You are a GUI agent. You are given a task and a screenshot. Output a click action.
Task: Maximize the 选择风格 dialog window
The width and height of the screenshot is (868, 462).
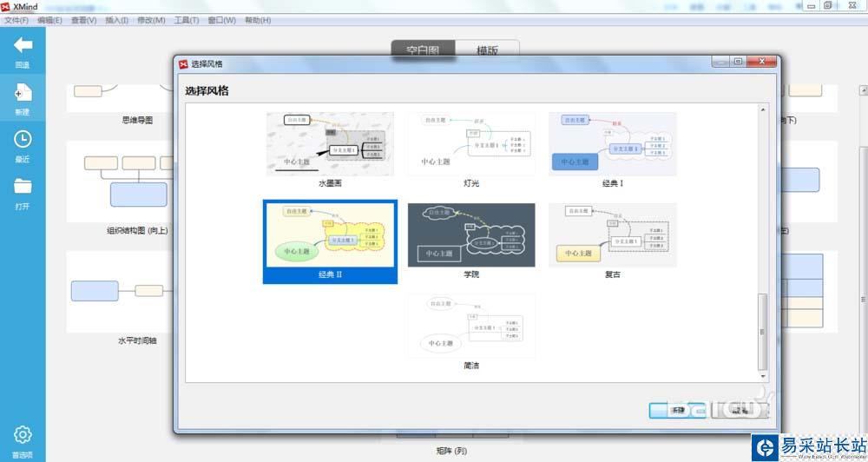coord(739,62)
